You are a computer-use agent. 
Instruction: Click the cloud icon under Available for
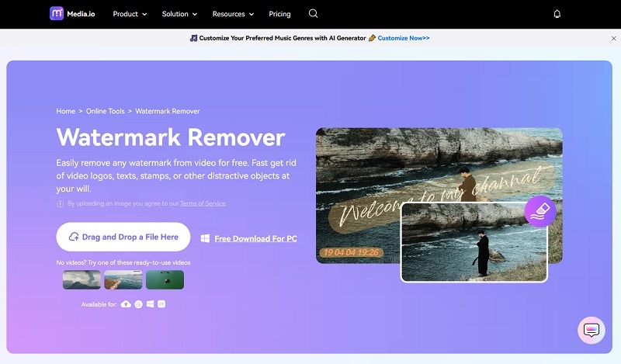(126, 304)
